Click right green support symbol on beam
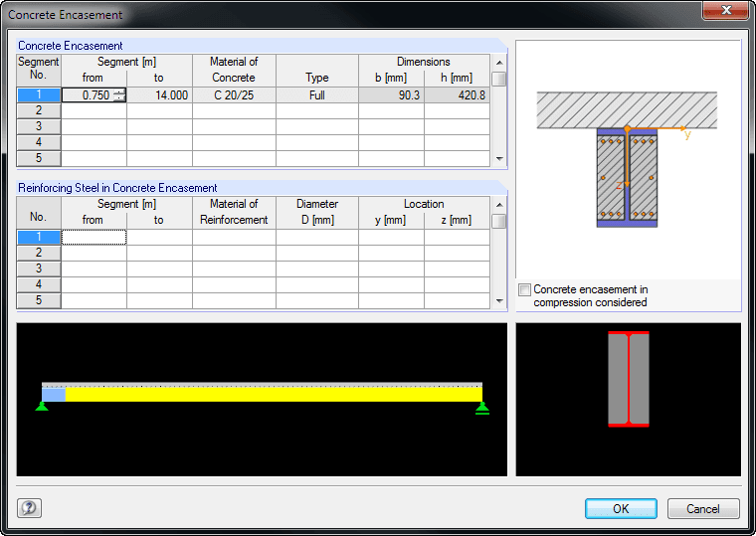Screen dimensions: 756x536 click(x=482, y=409)
